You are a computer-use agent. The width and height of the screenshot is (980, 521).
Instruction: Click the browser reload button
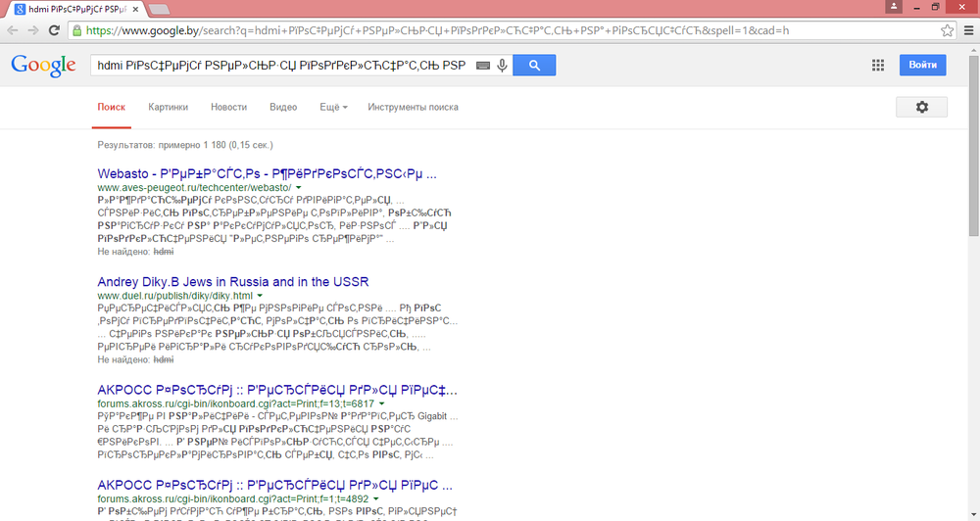[56, 30]
